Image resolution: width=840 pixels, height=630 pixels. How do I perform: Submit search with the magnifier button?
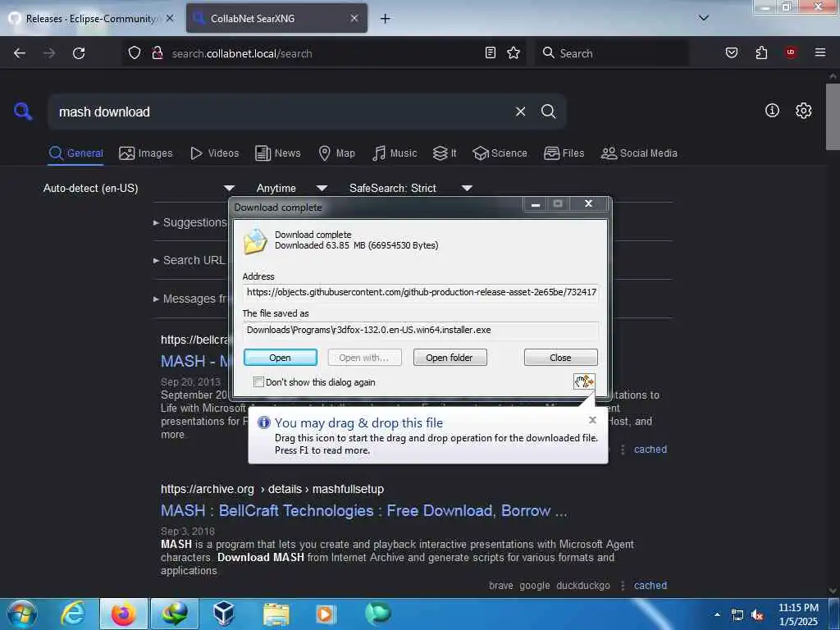pos(548,112)
